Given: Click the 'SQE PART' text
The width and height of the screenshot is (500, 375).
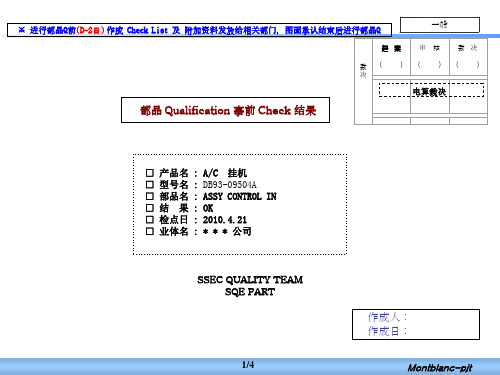Looking at the screenshot, I should (x=250, y=292).
